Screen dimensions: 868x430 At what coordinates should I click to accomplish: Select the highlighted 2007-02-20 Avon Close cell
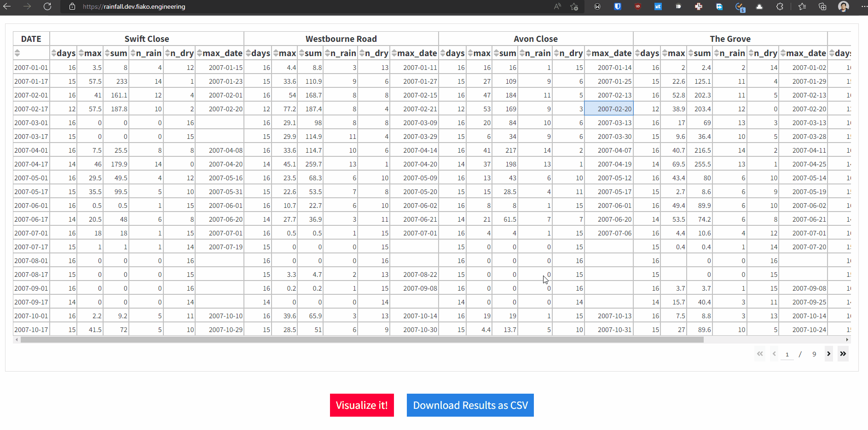click(609, 109)
